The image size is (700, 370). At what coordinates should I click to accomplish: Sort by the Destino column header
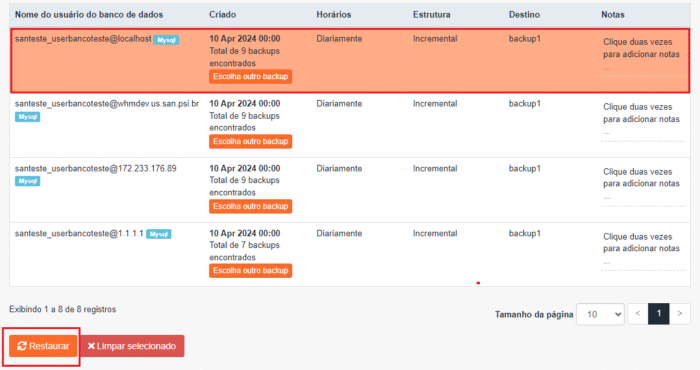(x=524, y=15)
